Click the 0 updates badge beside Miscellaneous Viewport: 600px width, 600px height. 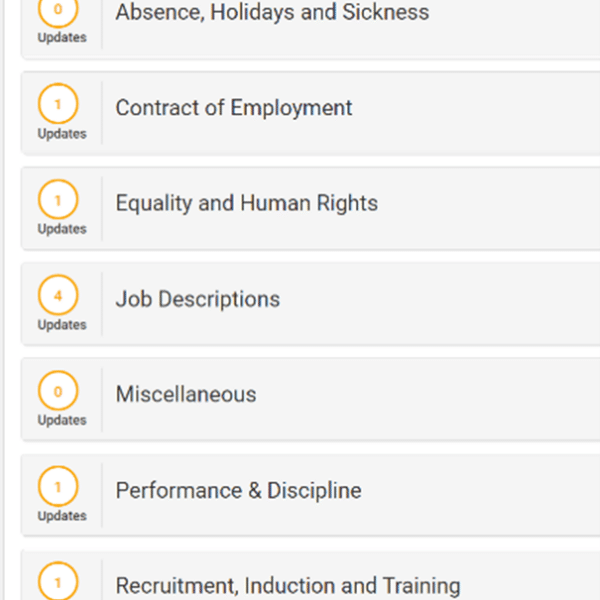[58, 391]
